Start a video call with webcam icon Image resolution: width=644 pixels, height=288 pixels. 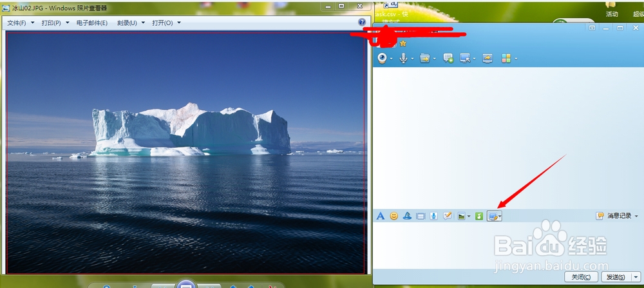click(382, 59)
